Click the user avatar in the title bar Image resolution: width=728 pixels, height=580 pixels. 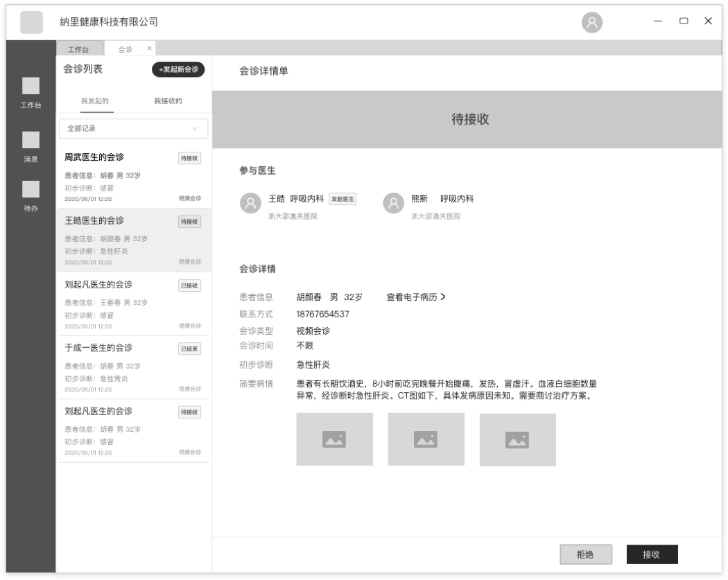(x=591, y=23)
